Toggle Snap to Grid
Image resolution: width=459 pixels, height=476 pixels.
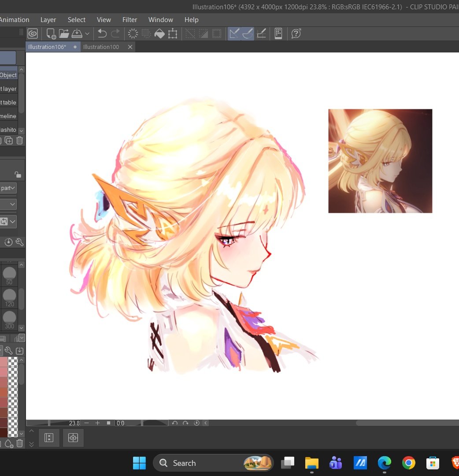(261, 33)
